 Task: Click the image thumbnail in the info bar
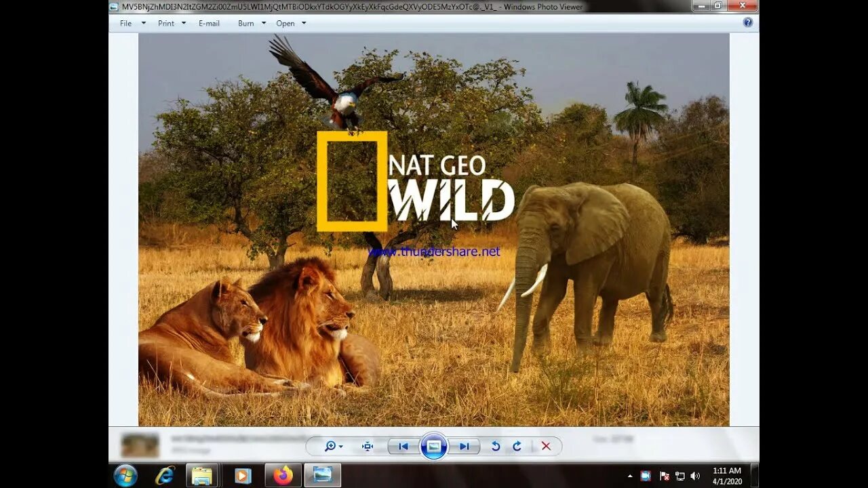(x=140, y=445)
